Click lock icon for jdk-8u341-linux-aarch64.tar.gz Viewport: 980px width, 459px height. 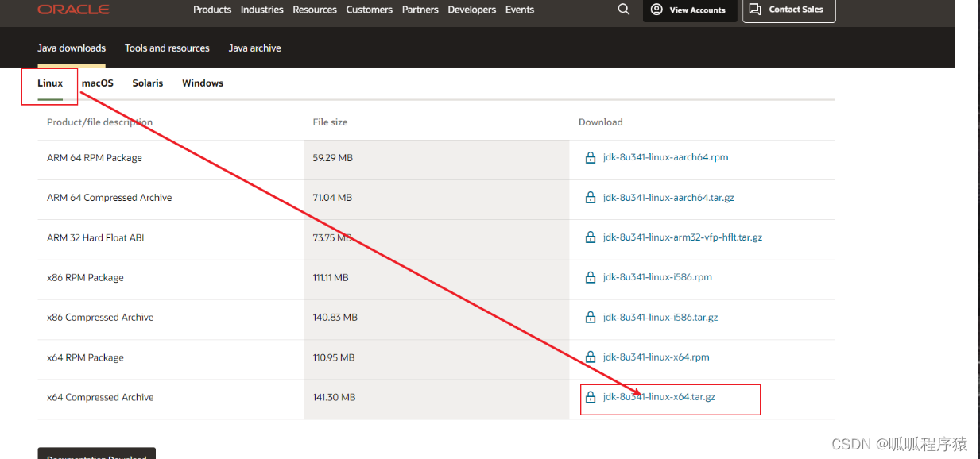(x=591, y=198)
